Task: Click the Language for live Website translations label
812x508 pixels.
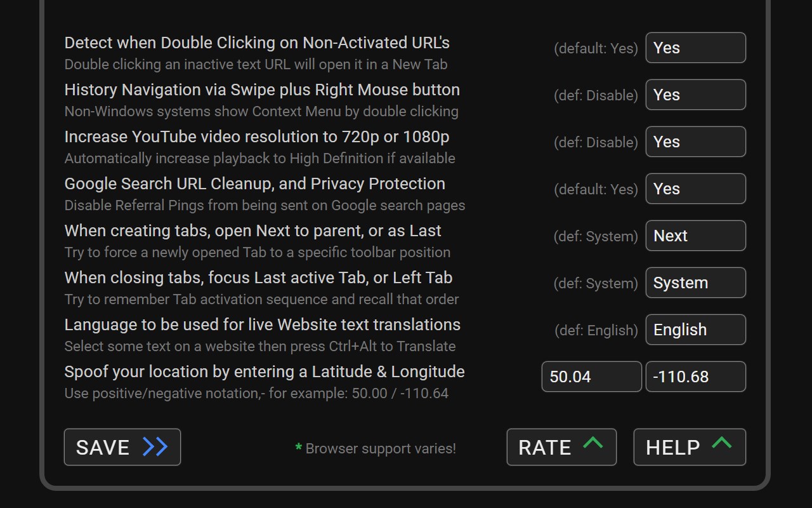Action: pos(263,324)
